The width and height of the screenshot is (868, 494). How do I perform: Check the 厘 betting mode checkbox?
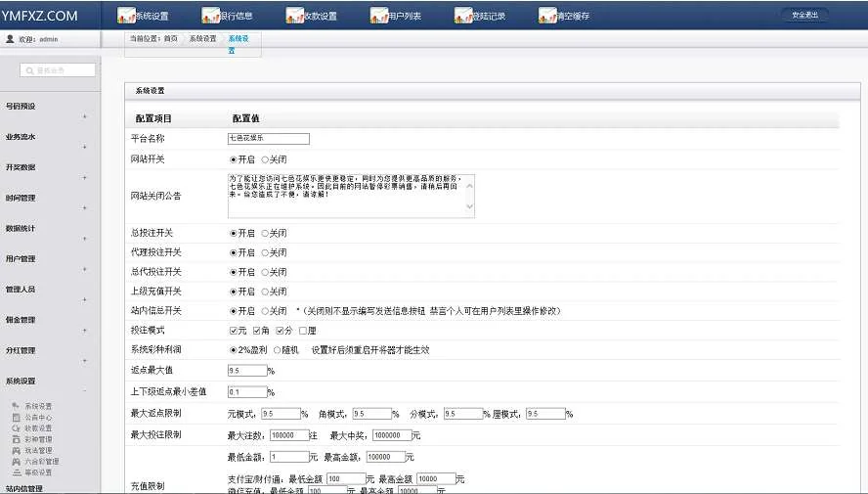coord(303,330)
